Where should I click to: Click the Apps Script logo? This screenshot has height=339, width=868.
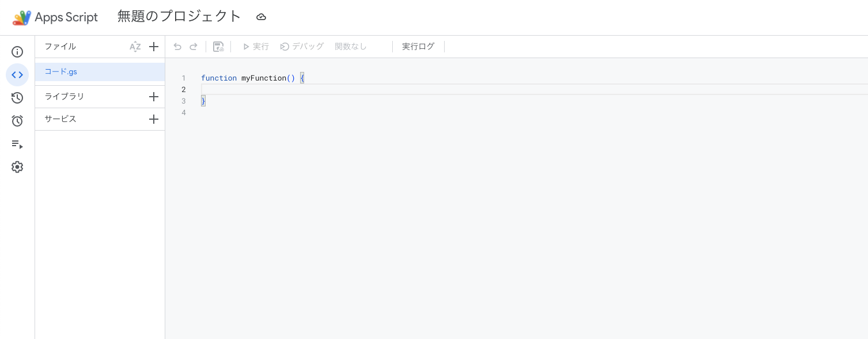click(21, 17)
